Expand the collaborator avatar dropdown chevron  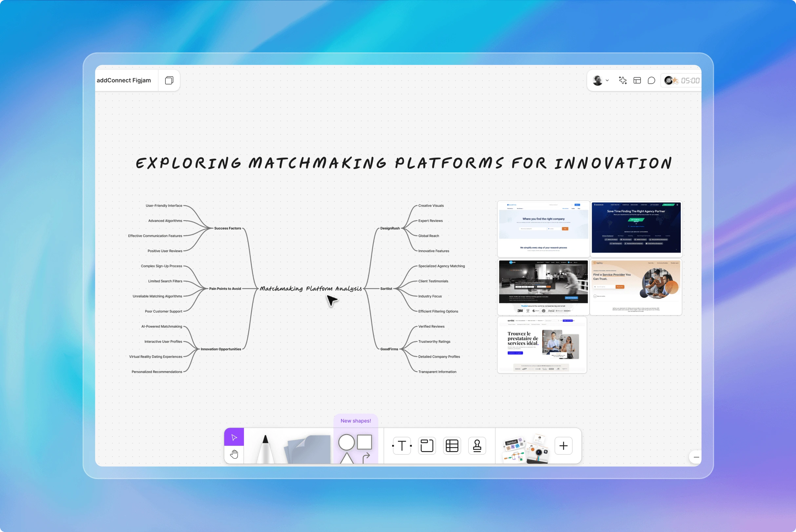(x=607, y=80)
